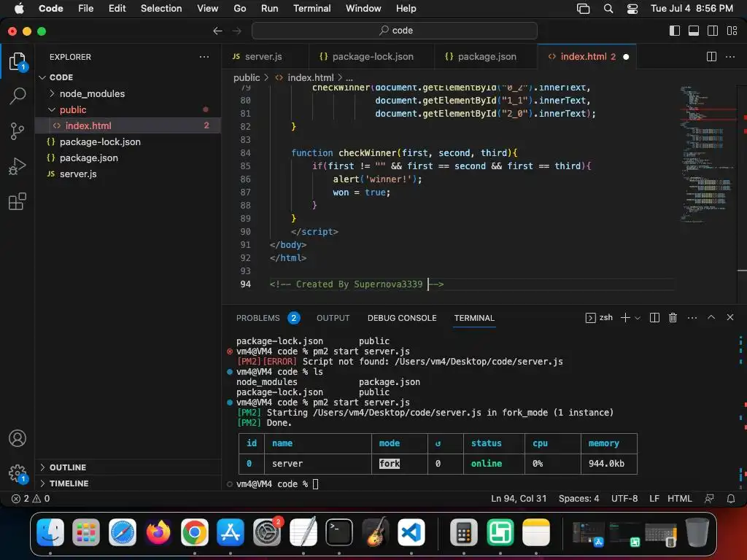Change end of line sequence LF
Image resolution: width=747 pixels, height=560 pixels.
click(x=654, y=499)
